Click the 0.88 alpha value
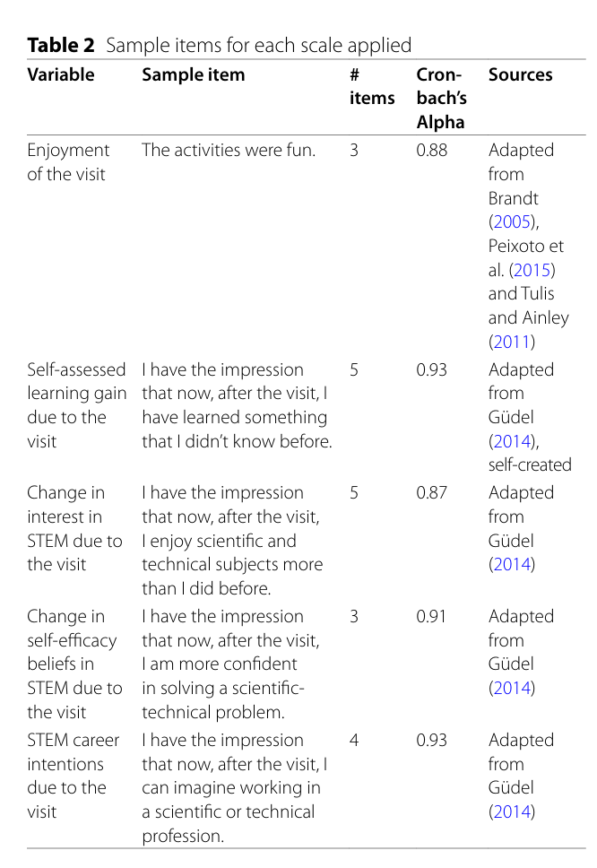 pos(431,150)
